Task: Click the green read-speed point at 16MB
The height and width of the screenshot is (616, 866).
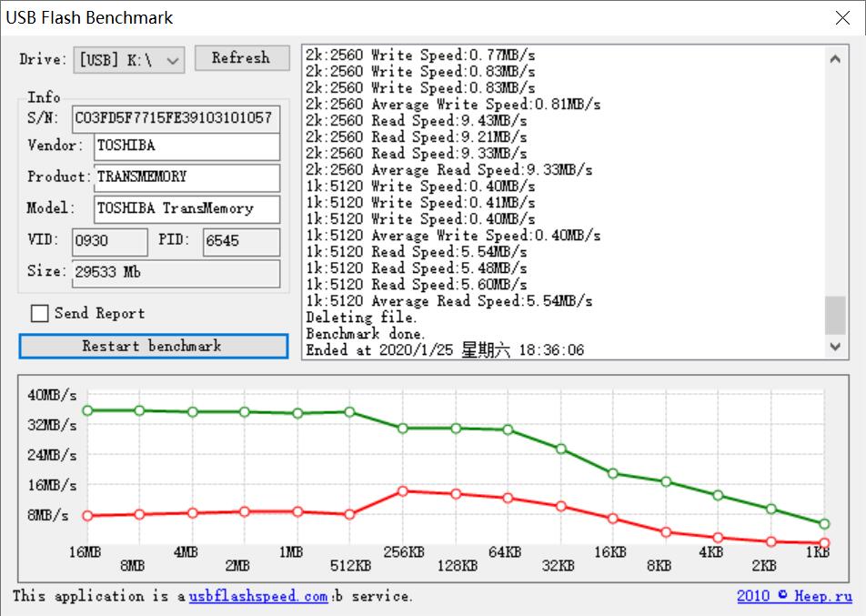Action: (87, 410)
